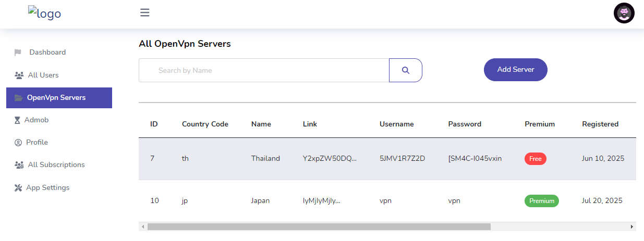This screenshot has height=241, width=644.
Task: Click the All Subscriptions group icon
Action: coord(19,165)
